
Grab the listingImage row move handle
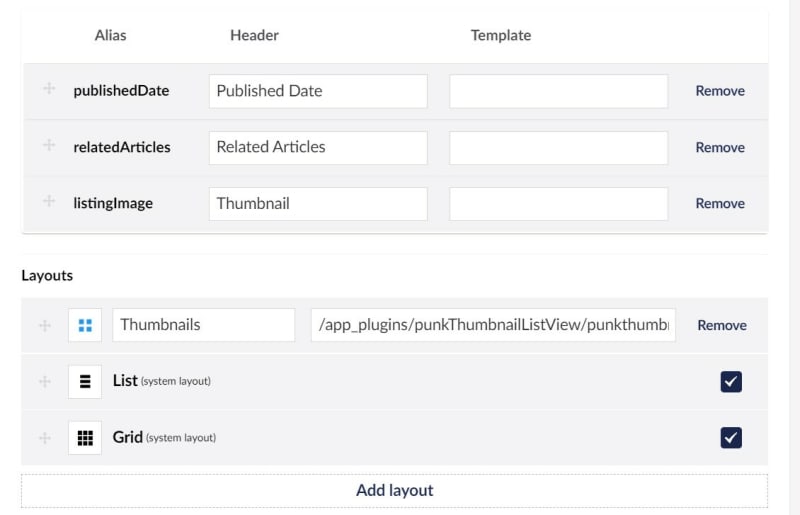[x=49, y=201]
